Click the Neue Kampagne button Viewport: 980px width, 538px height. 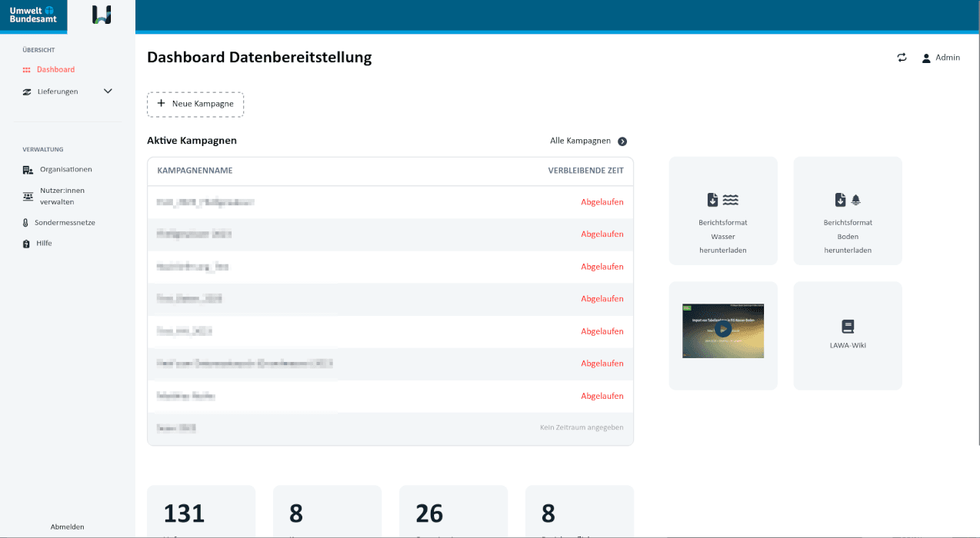[195, 104]
